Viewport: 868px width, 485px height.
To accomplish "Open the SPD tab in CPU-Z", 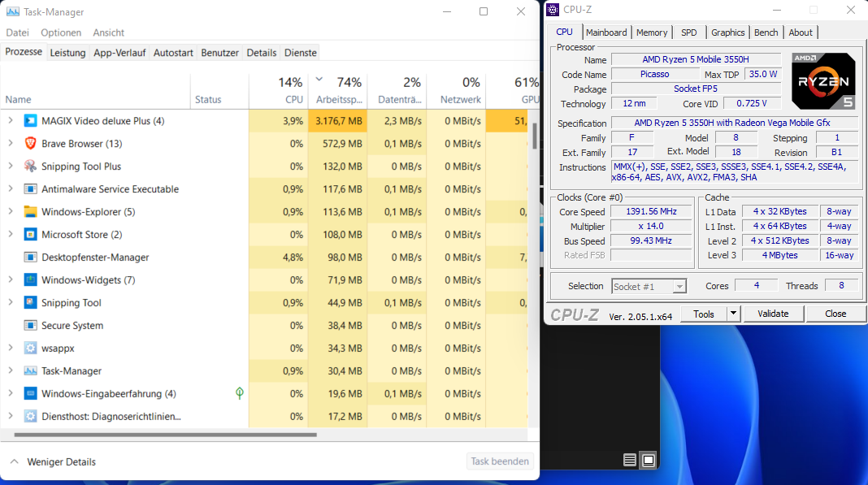I will (x=688, y=32).
